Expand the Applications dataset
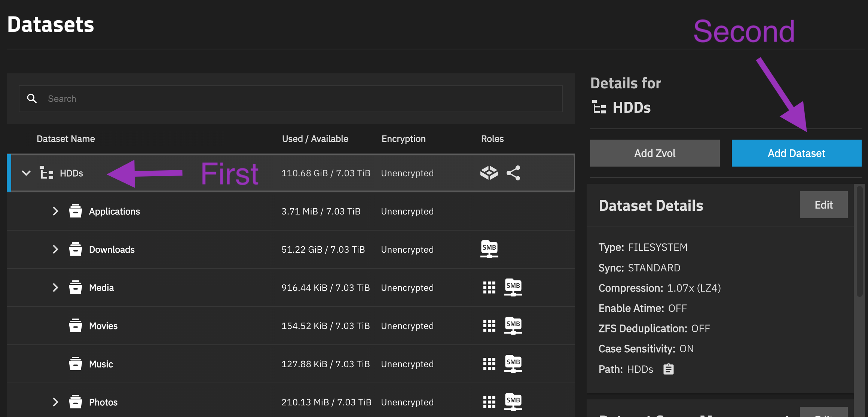The image size is (868, 417). point(55,211)
